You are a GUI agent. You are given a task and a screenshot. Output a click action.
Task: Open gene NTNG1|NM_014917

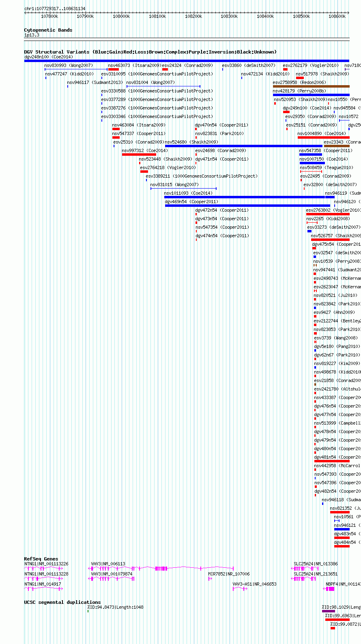click(43, 584)
